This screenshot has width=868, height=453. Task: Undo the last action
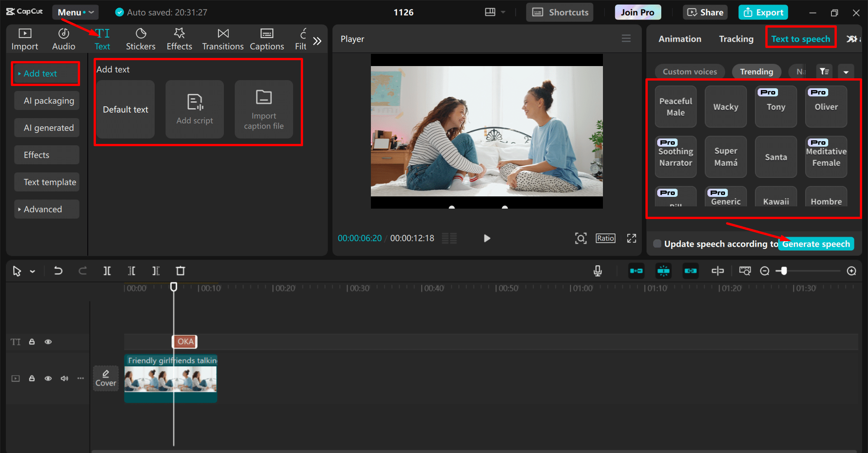tap(58, 271)
